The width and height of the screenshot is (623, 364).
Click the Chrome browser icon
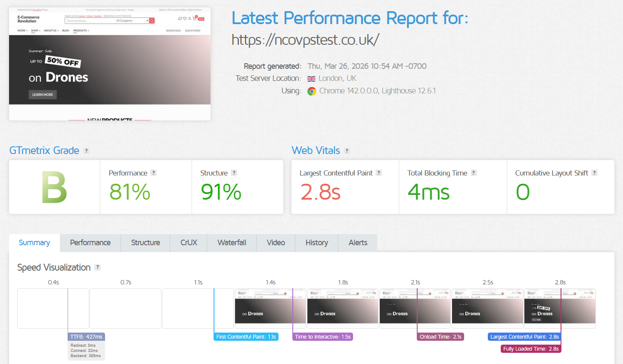(312, 91)
